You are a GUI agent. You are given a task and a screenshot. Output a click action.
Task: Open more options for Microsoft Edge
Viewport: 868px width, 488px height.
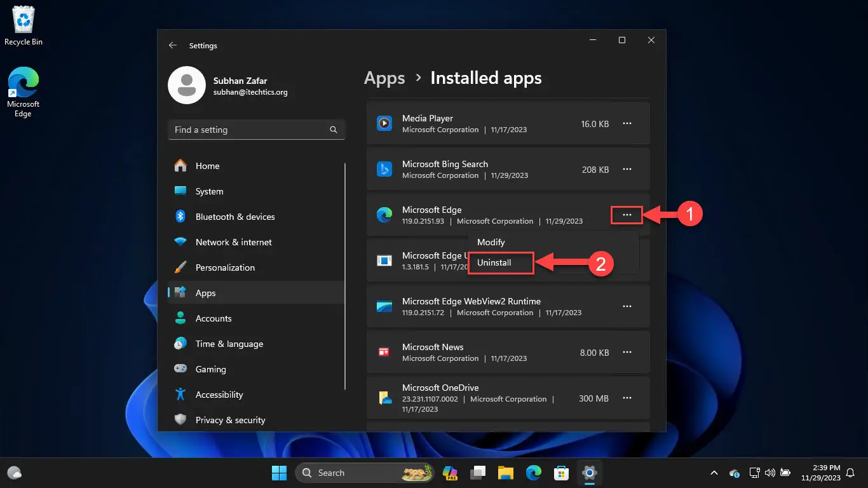tap(627, 215)
